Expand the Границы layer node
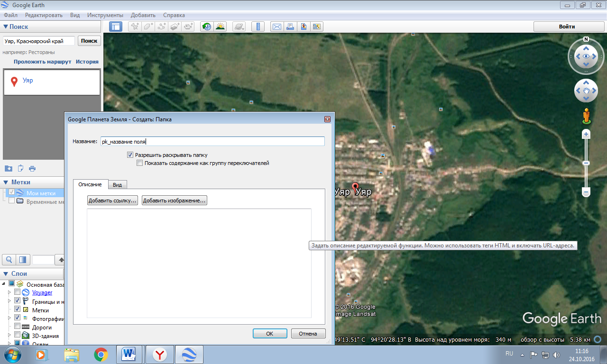This screenshot has height=364, width=607. coord(9,301)
